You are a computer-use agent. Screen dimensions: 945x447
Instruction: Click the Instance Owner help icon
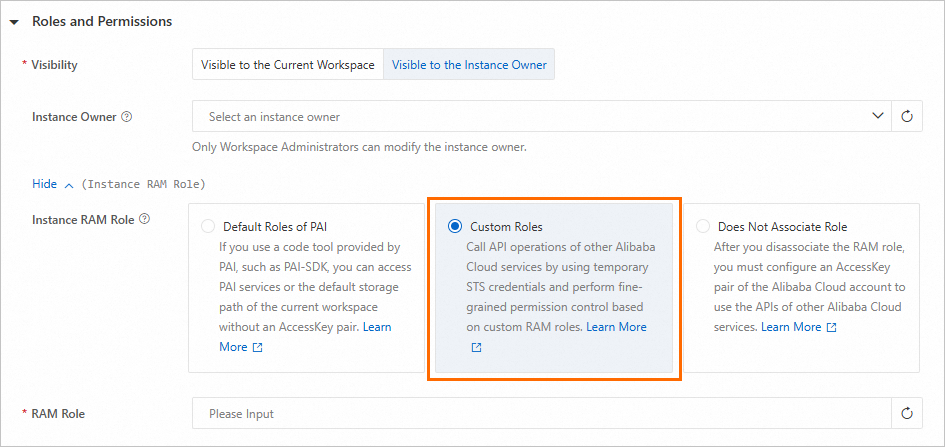[127, 116]
